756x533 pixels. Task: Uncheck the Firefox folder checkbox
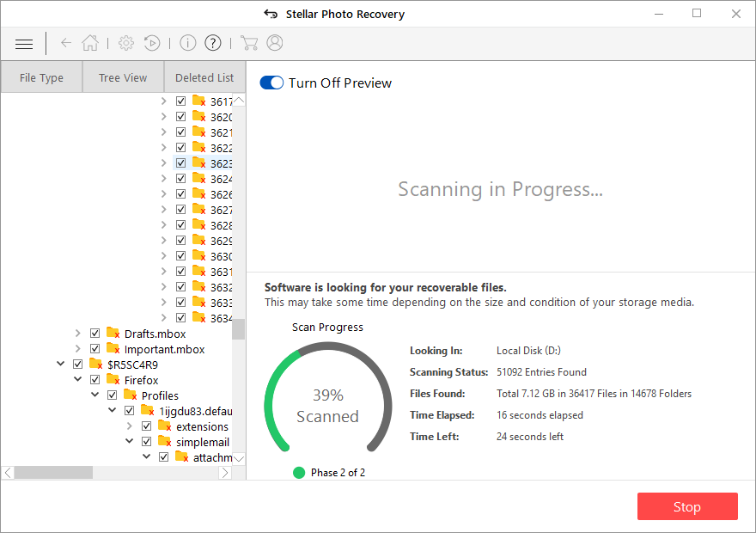tap(95, 380)
